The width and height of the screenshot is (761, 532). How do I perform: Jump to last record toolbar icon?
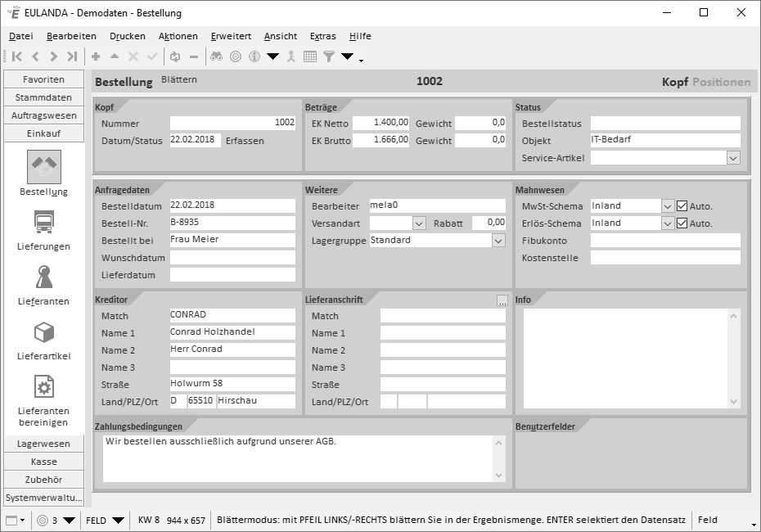(72, 56)
